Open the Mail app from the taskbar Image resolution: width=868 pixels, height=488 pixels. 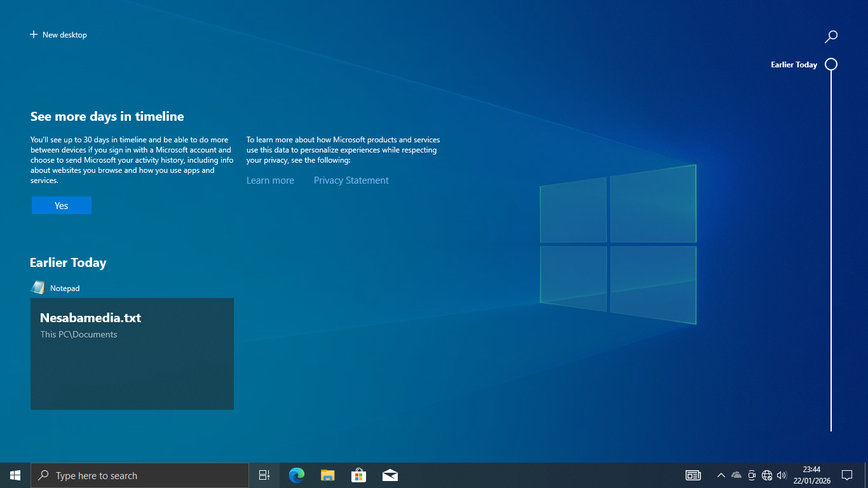(390, 475)
